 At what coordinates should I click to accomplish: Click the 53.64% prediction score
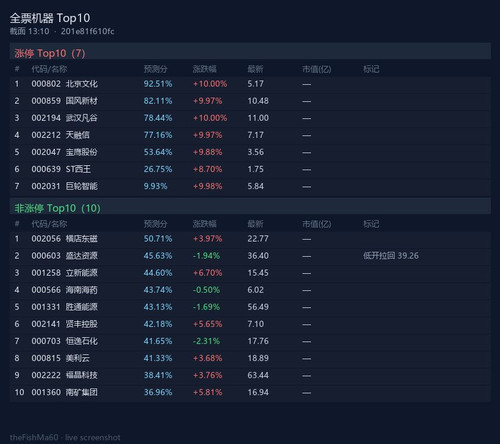tap(158, 152)
